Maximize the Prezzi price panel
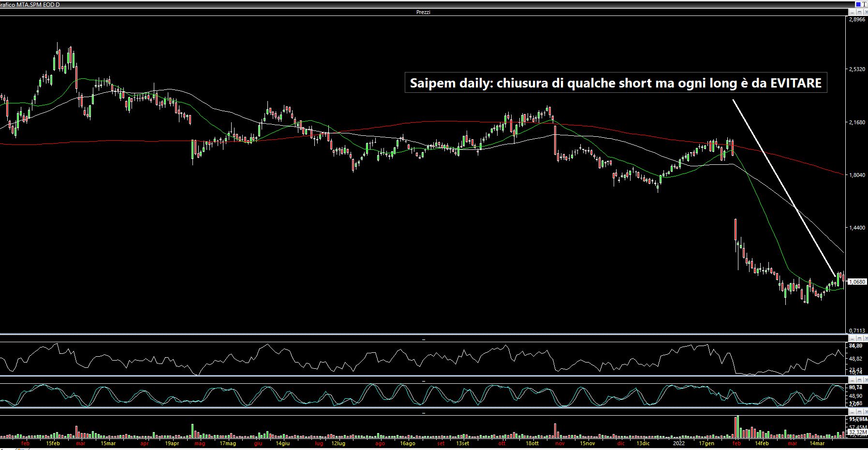Screen dimensions: 868x450 coord(859,12)
